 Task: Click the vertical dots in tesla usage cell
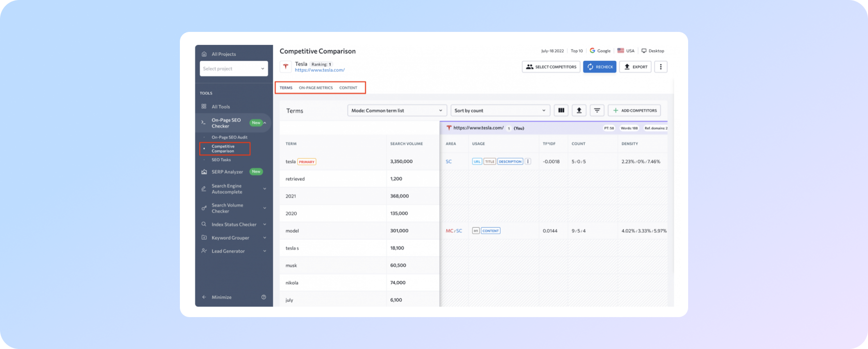(x=528, y=161)
